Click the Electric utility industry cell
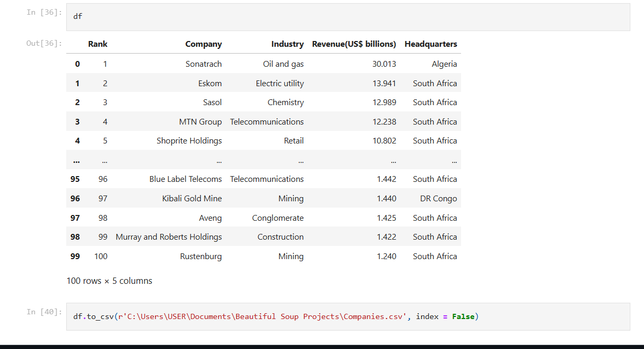644x349 pixels. click(280, 83)
